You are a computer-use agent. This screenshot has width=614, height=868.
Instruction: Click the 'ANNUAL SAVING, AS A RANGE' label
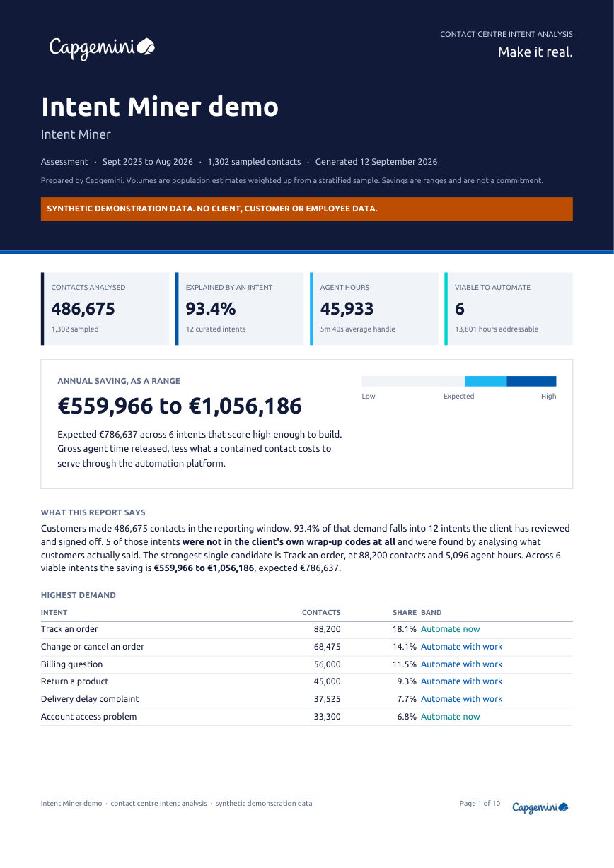tap(119, 381)
